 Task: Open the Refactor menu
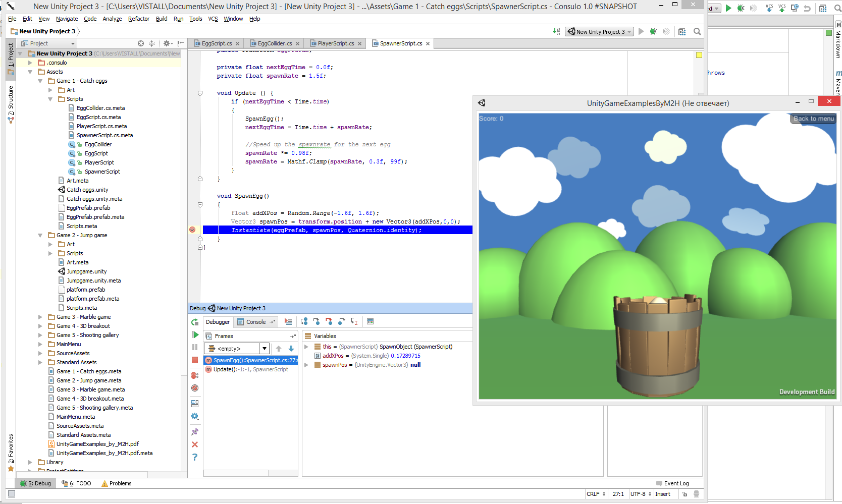tap(138, 19)
